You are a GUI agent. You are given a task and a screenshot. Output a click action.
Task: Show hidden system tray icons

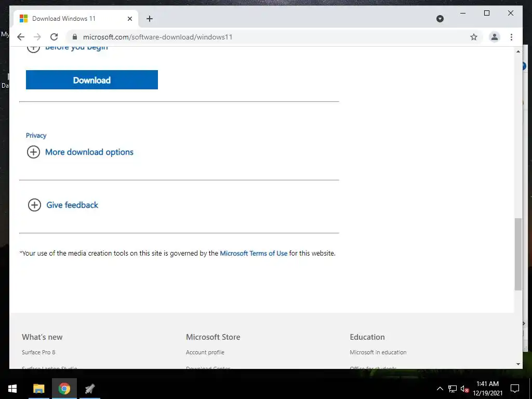tap(440, 389)
